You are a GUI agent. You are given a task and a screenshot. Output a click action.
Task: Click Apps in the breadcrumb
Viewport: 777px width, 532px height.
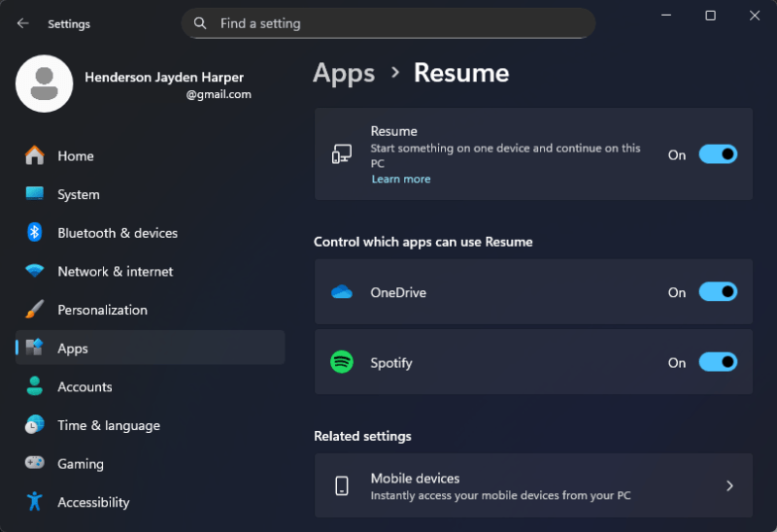click(344, 74)
